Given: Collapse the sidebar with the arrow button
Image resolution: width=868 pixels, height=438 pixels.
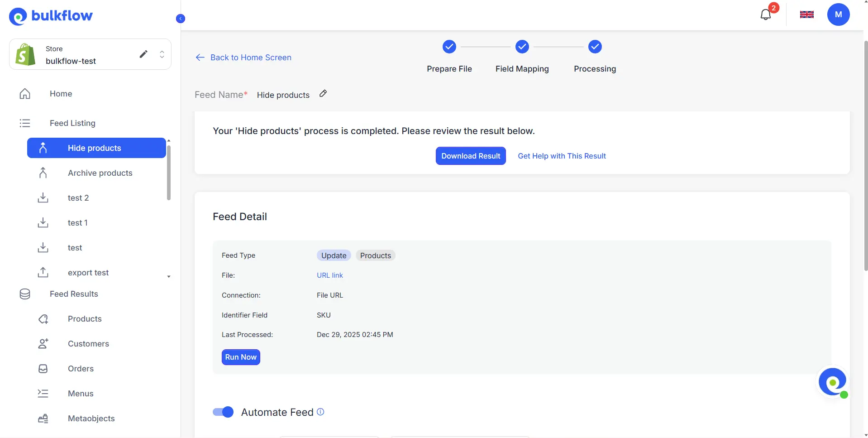Looking at the screenshot, I should pyautogui.click(x=180, y=18).
